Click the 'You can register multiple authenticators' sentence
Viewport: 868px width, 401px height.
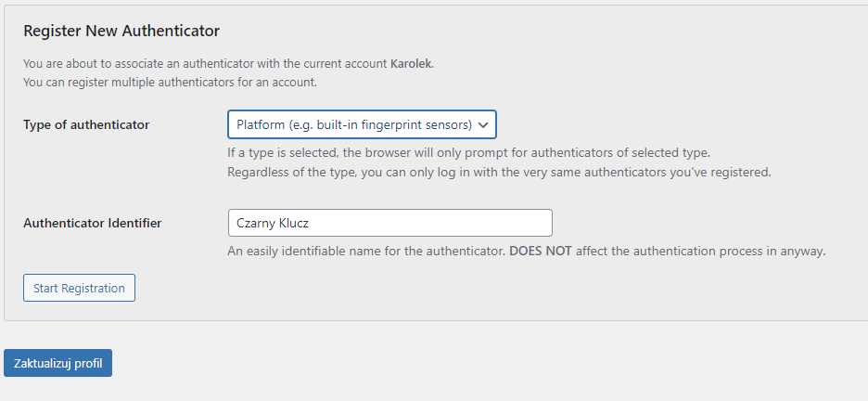(x=170, y=83)
